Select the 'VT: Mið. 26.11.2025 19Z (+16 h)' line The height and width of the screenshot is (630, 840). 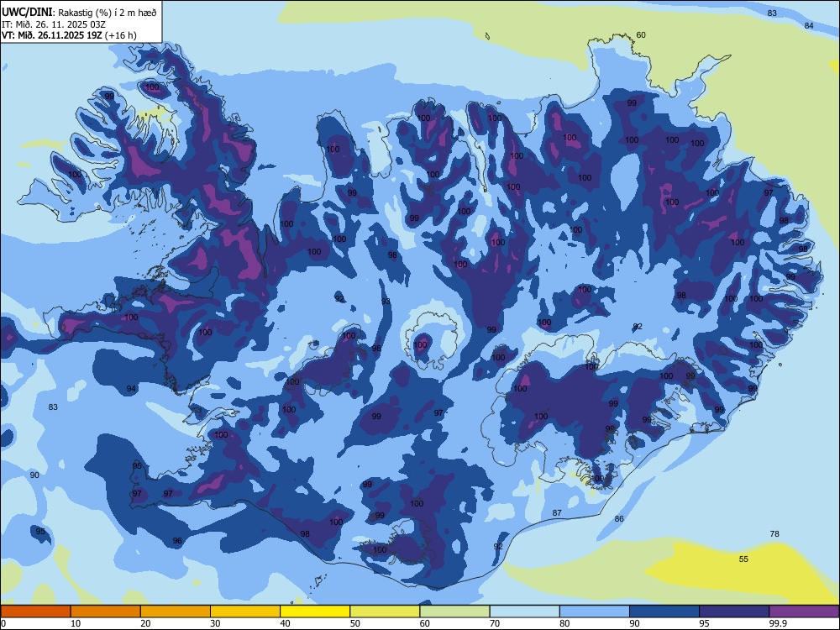click(x=69, y=35)
